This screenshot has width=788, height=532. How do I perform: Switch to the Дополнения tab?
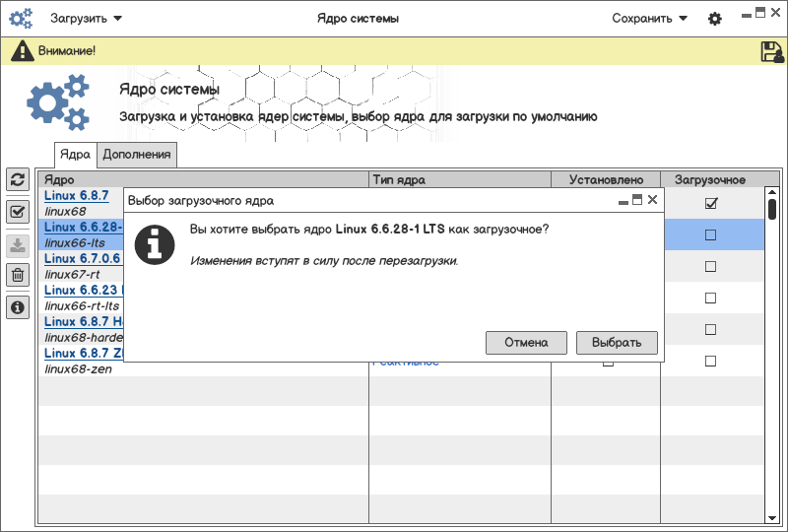pos(138,154)
